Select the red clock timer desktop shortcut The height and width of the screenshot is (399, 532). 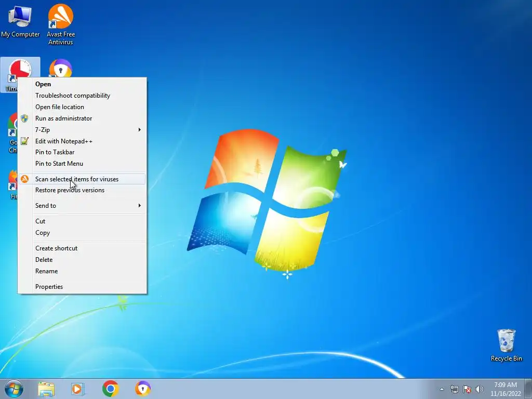(x=20, y=68)
